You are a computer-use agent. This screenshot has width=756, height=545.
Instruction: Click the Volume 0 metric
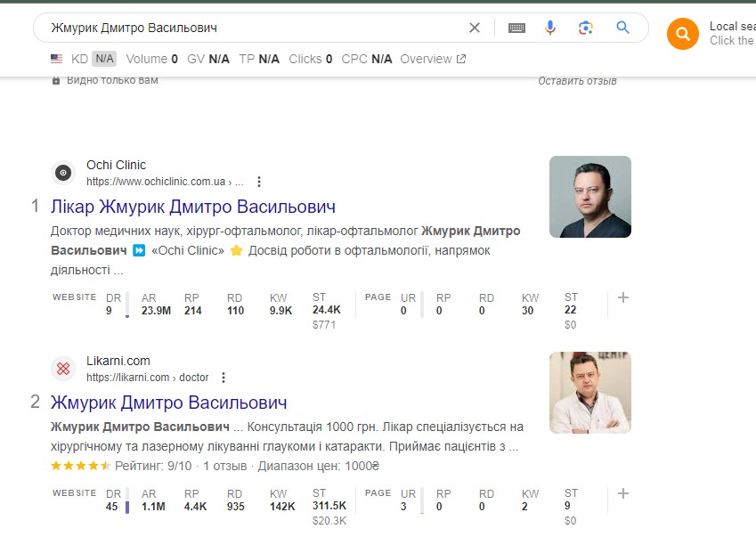coord(152,59)
